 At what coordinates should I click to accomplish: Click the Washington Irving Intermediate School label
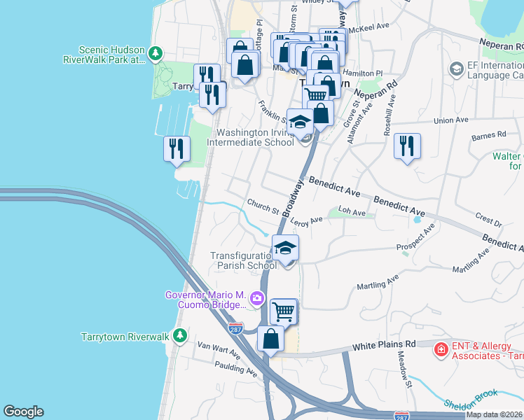251,138
